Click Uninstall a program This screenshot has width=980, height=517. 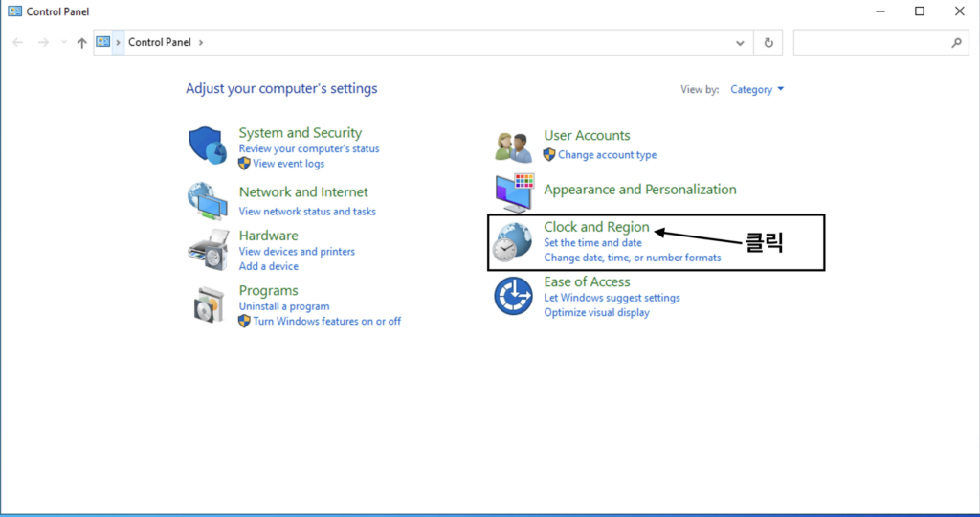pyautogui.click(x=283, y=306)
